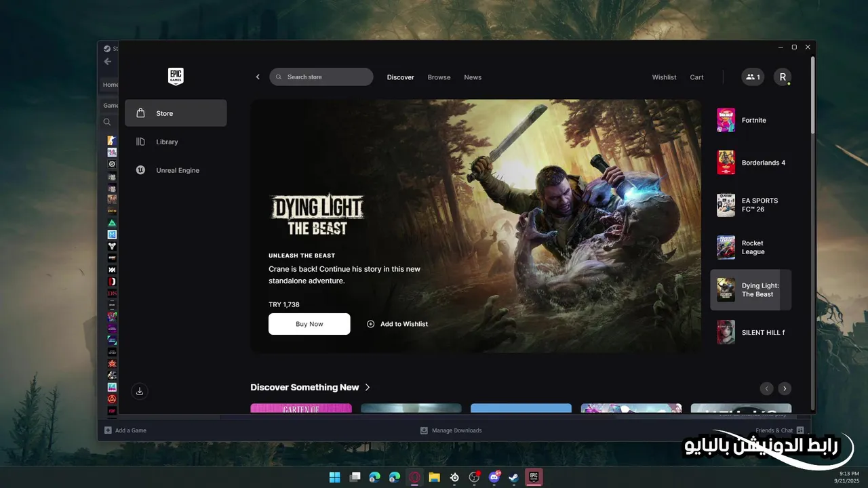The width and height of the screenshot is (868, 488).
Task: Open the friends list icon showing 1
Action: point(752,77)
